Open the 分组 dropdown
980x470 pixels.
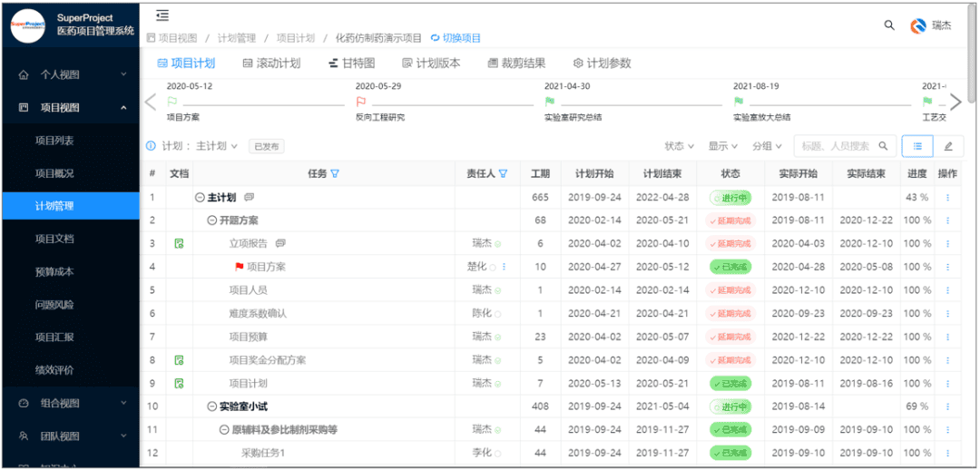pyautogui.click(x=768, y=145)
